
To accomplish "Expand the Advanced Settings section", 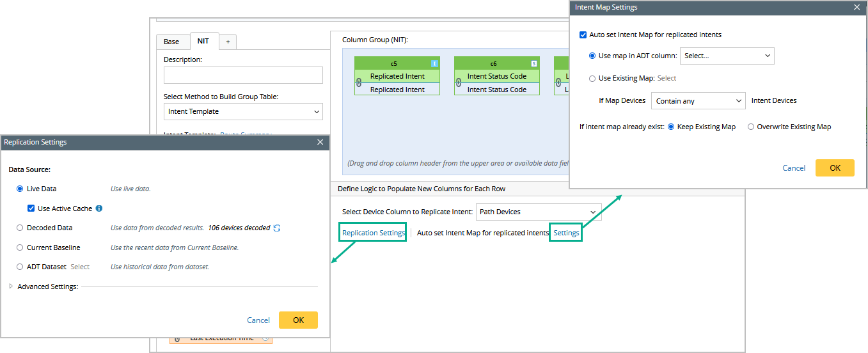I will pos(12,286).
